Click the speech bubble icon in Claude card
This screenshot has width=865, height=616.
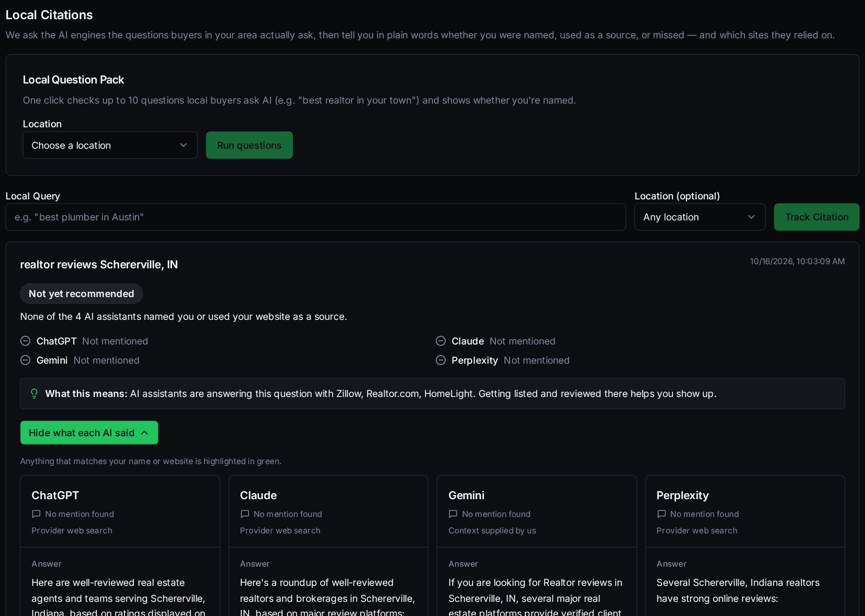coord(245,514)
